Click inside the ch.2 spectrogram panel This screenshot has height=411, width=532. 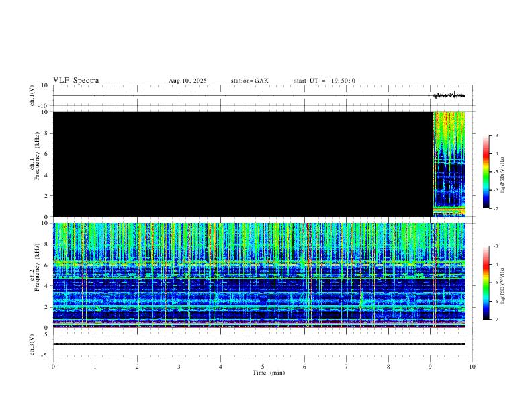click(x=259, y=275)
